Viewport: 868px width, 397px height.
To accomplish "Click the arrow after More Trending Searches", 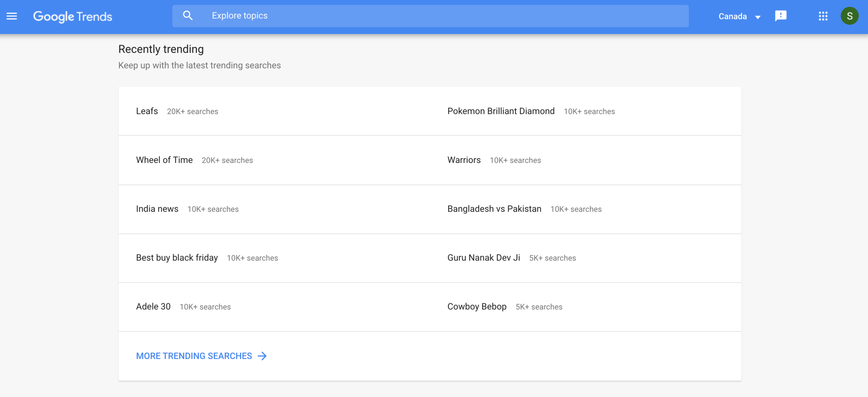I will [262, 356].
